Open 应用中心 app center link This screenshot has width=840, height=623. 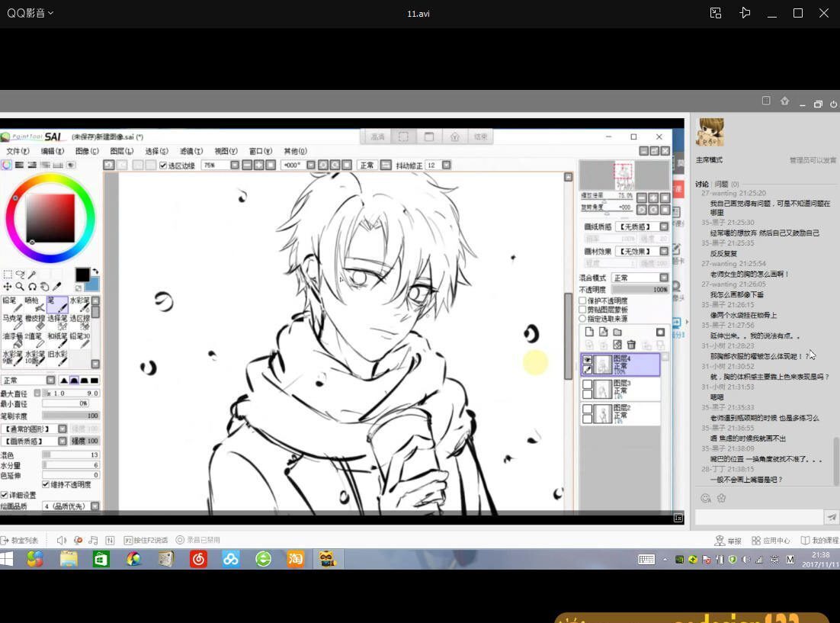770,541
